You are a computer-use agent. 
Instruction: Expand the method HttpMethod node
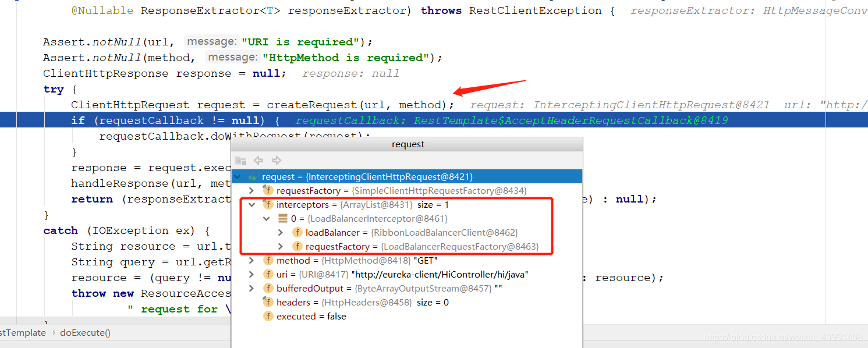click(251, 260)
